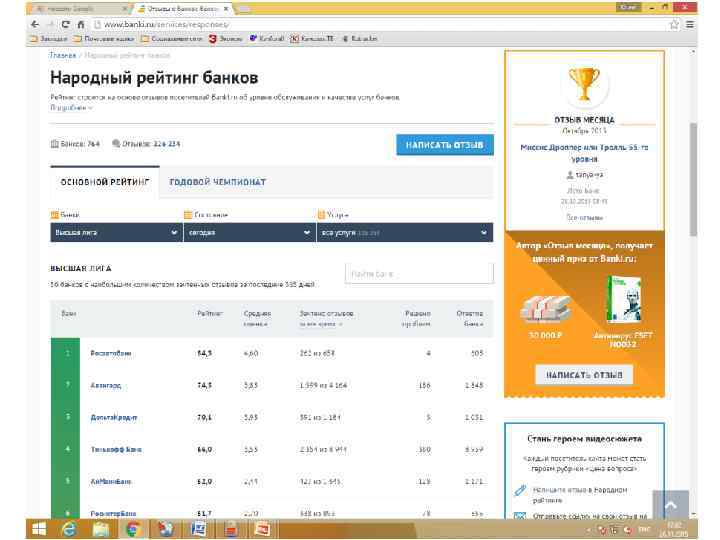720x540 pixels.
Task: Expand the Подробнее details link
Action: 71,107
